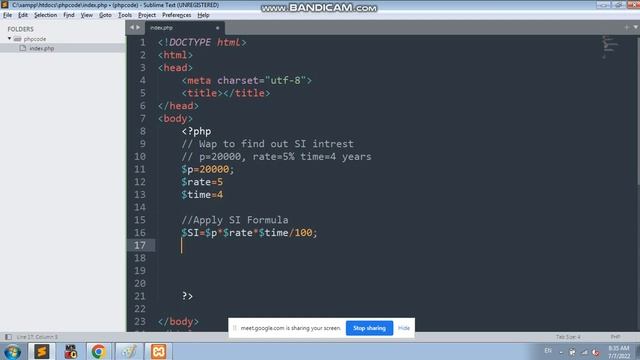
Task: Click line number 1 in gutter
Action: (142, 42)
